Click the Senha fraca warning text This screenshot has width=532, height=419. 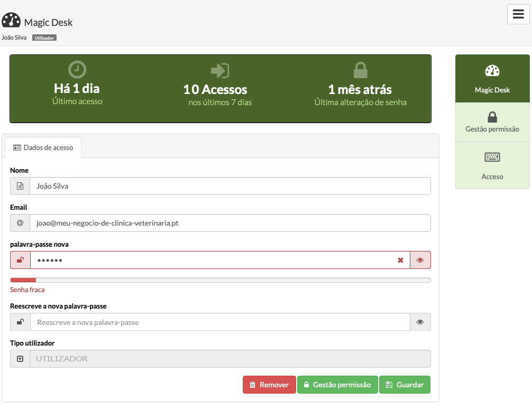coord(27,290)
